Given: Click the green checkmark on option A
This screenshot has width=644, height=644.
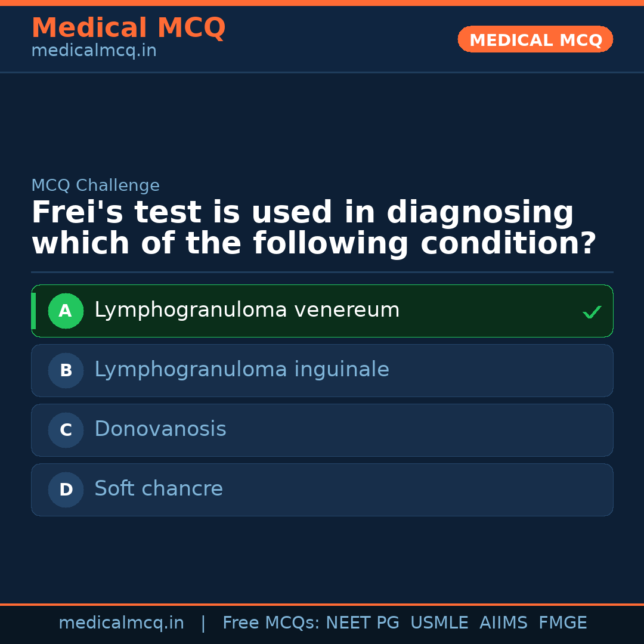Looking at the screenshot, I should [x=592, y=312].
